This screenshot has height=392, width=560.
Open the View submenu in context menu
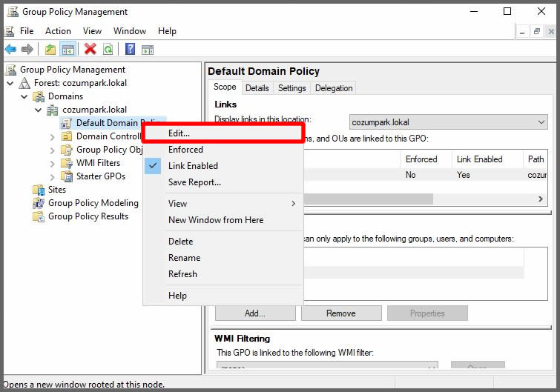[x=223, y=204]
